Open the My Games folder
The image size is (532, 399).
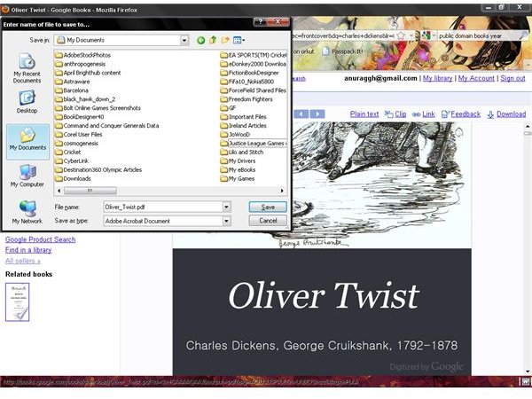point(238,178)
